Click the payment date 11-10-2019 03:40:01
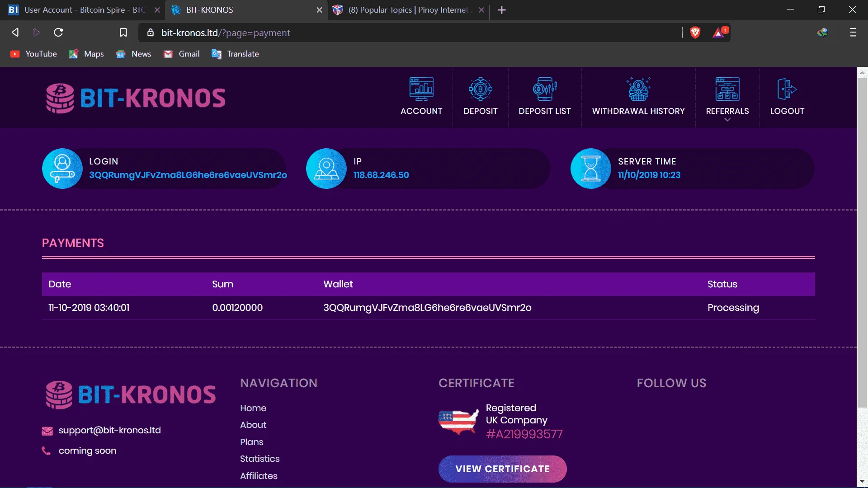 [89, 308]
